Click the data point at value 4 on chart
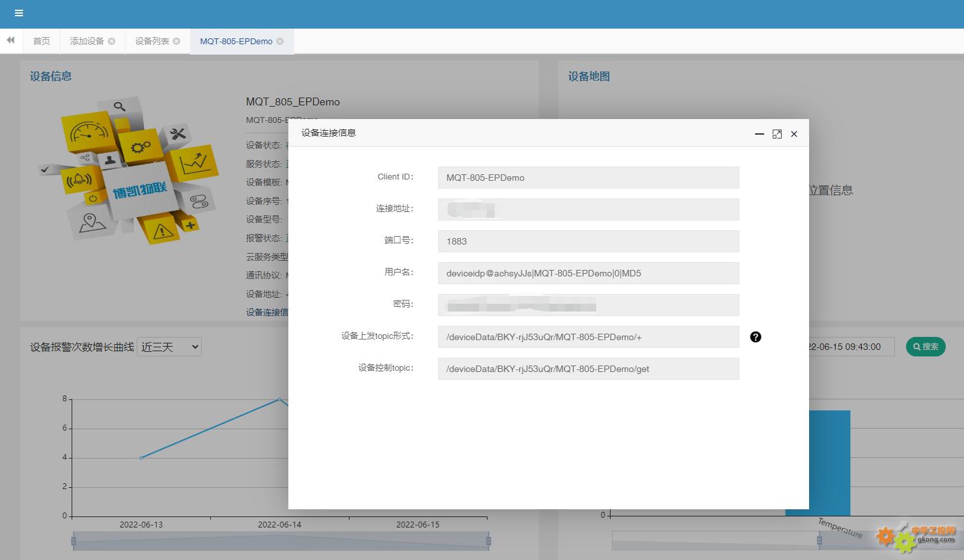 tap(141, 458)
